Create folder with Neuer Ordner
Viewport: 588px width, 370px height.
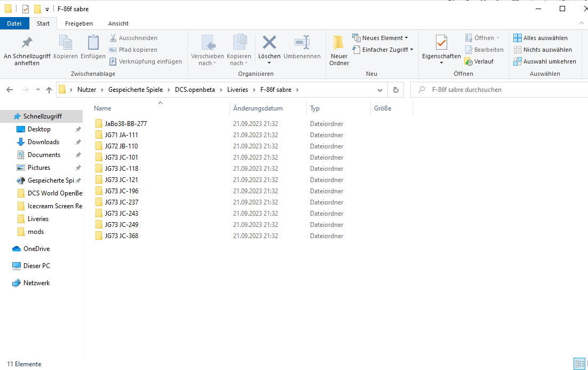[x=339, y=51]
